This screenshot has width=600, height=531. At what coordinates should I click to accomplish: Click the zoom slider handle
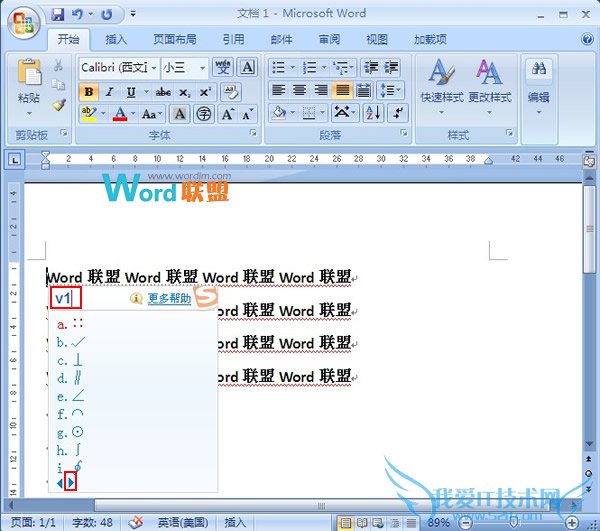point(514,522)
